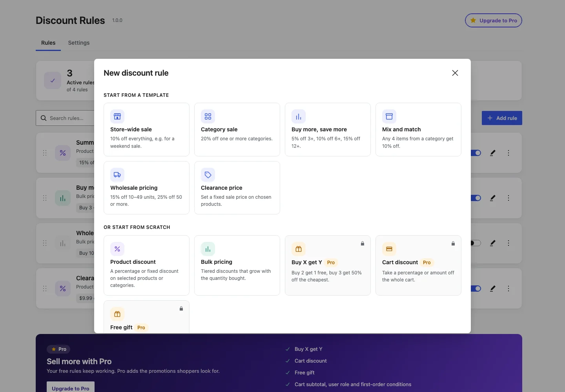Open more options for the first rule

[x=508, y=153]
